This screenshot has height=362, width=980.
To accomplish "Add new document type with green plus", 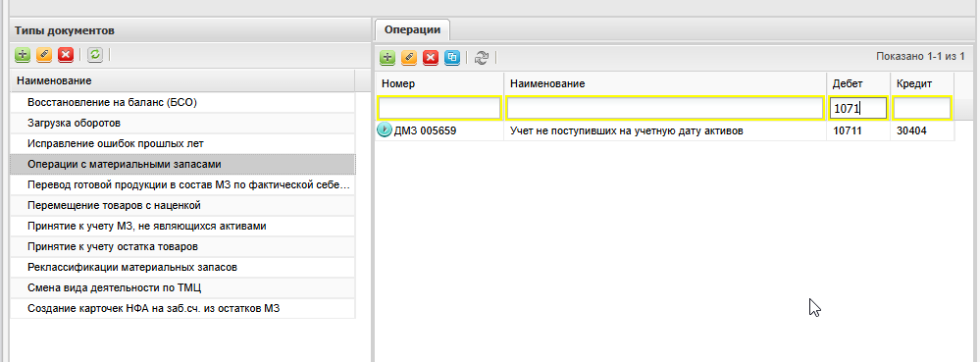I will 23,55.
